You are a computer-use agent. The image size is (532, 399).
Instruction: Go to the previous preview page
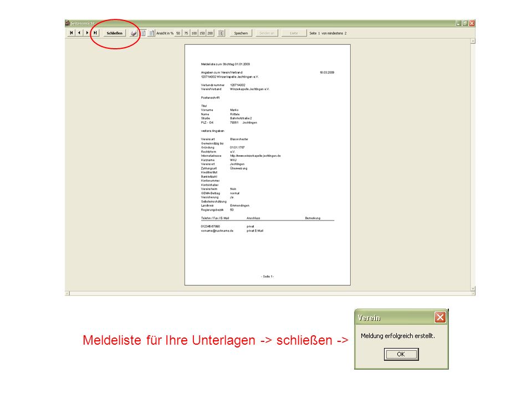tap(79, 33)
